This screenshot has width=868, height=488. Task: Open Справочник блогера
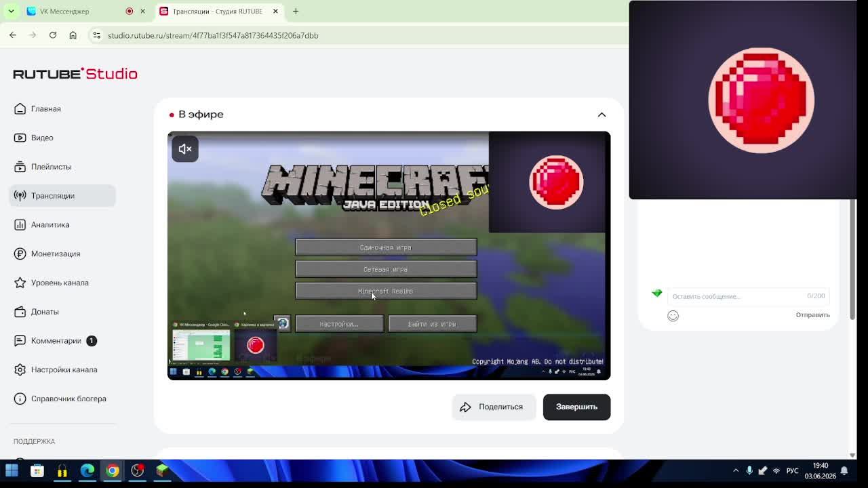[x=62, y=399]
